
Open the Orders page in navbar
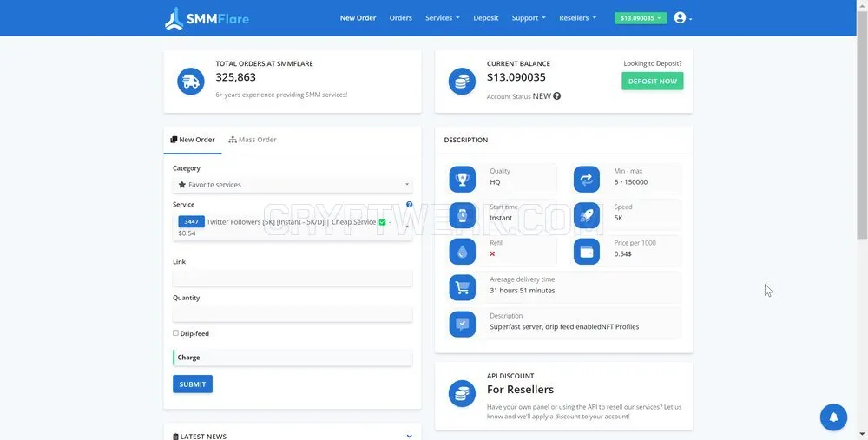click(x=401, y=18)
